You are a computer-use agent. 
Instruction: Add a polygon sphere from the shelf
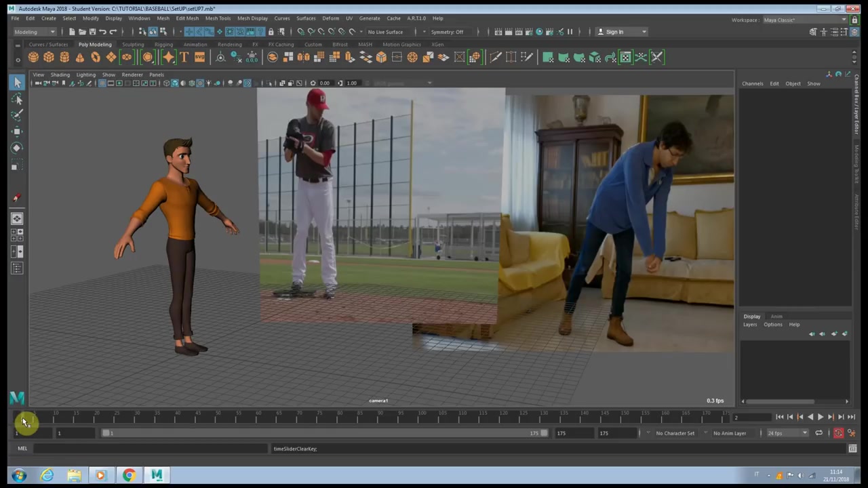click(x=33, y=58)
